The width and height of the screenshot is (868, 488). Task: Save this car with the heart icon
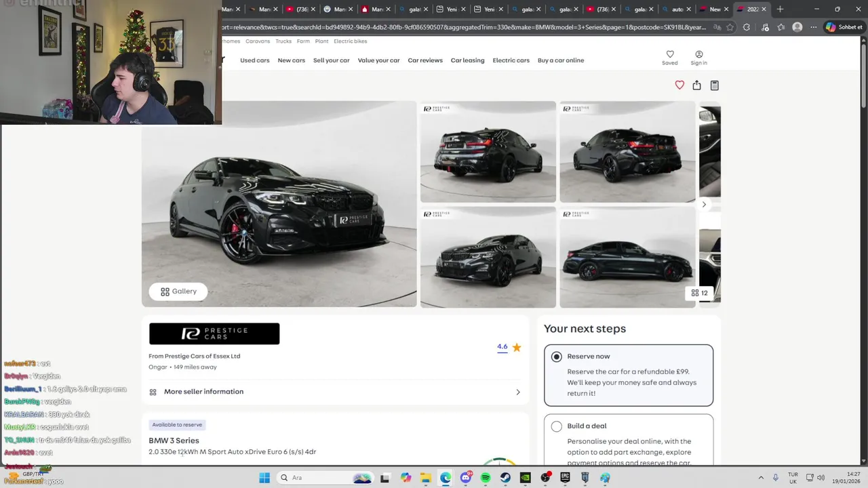click(x=679, y=85)
